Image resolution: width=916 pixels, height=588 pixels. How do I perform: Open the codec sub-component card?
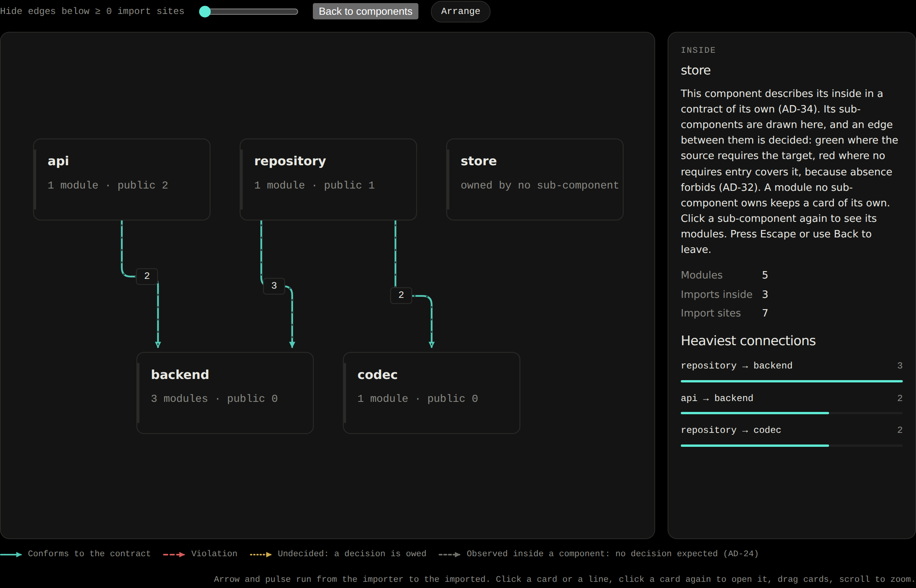coord(431,393)
